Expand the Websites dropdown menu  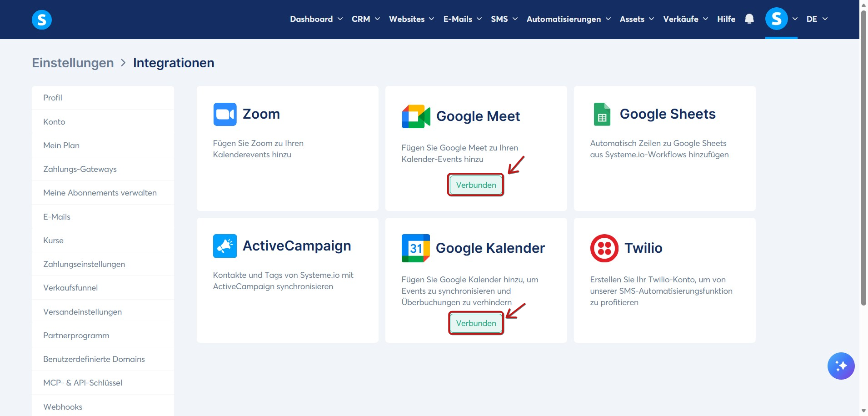[412, 19]
